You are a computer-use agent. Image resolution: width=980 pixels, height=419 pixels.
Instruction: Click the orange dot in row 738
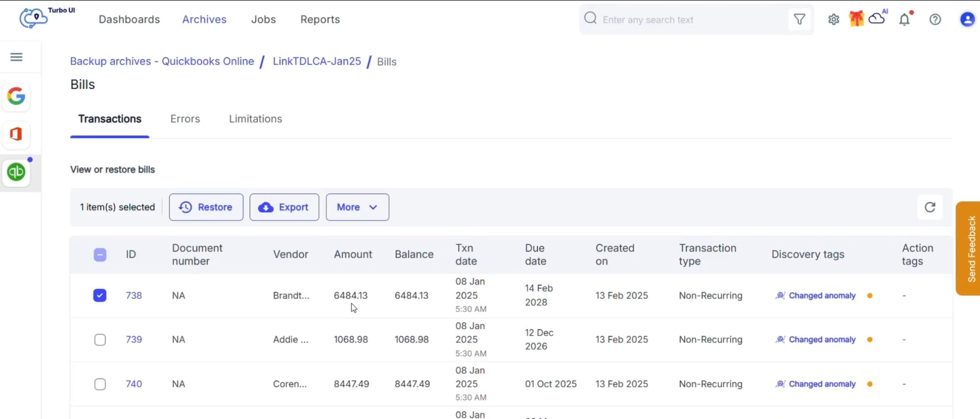pos(870,295)
